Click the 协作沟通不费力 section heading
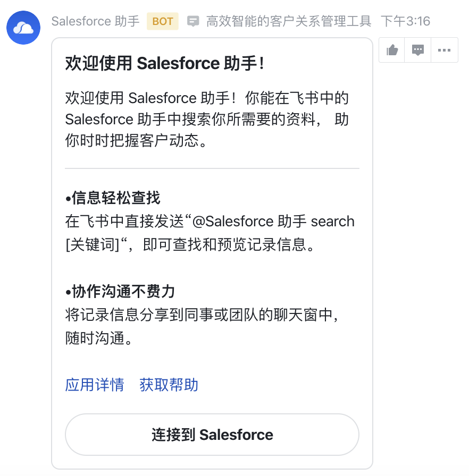Viewport: 469px width, 476px height. pyautogui.click(x=120, y=292)
